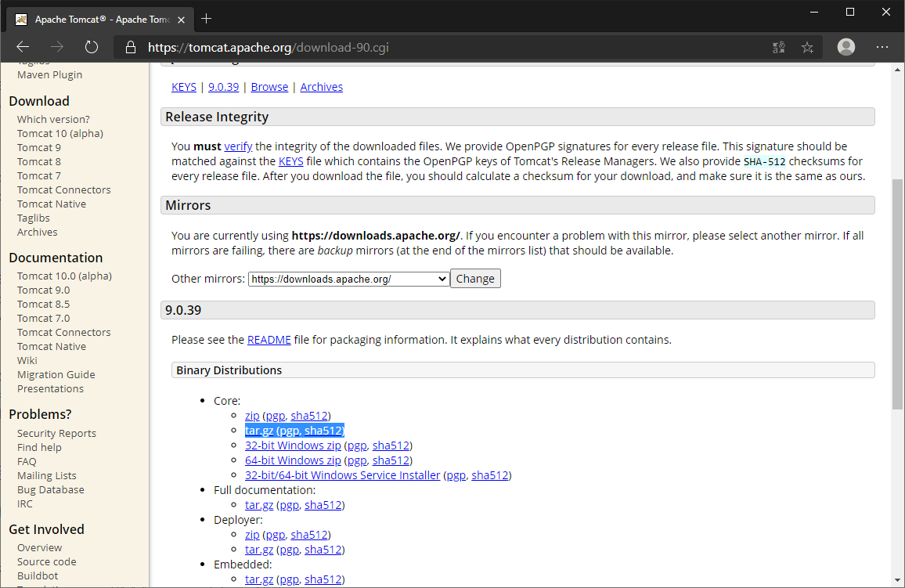
Task: Open the sha512 link for 64-bit Windows zip
Action: pos(391,460)
